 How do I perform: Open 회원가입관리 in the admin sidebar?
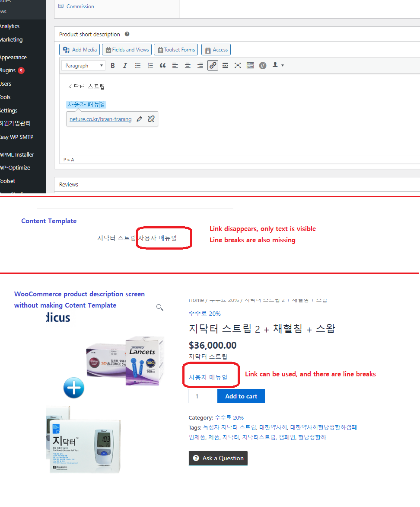pyautogui.click(x=15, y=123)
